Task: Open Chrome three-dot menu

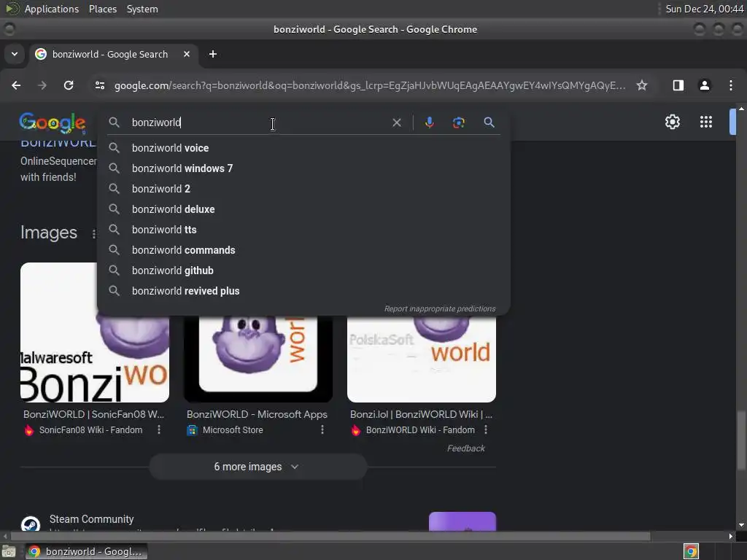Action: click(731, 85)
